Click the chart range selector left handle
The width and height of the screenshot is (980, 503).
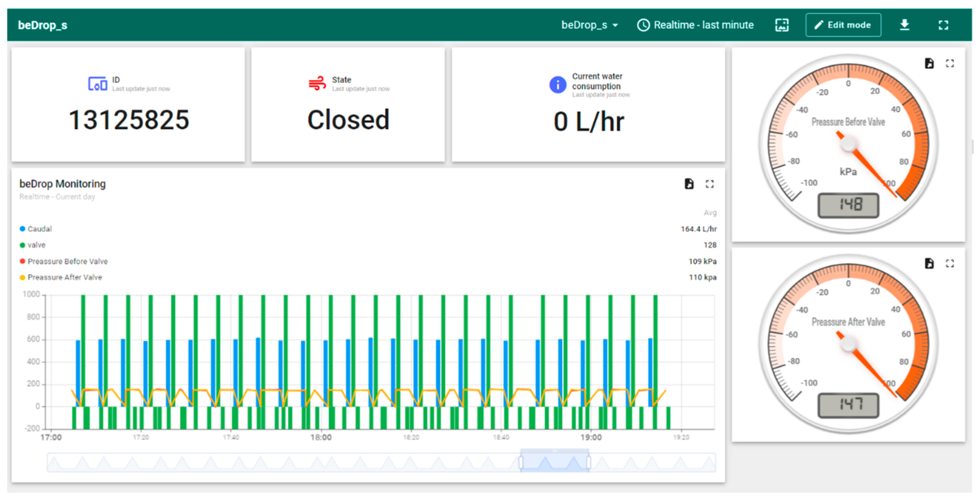[x=521, y=463]
